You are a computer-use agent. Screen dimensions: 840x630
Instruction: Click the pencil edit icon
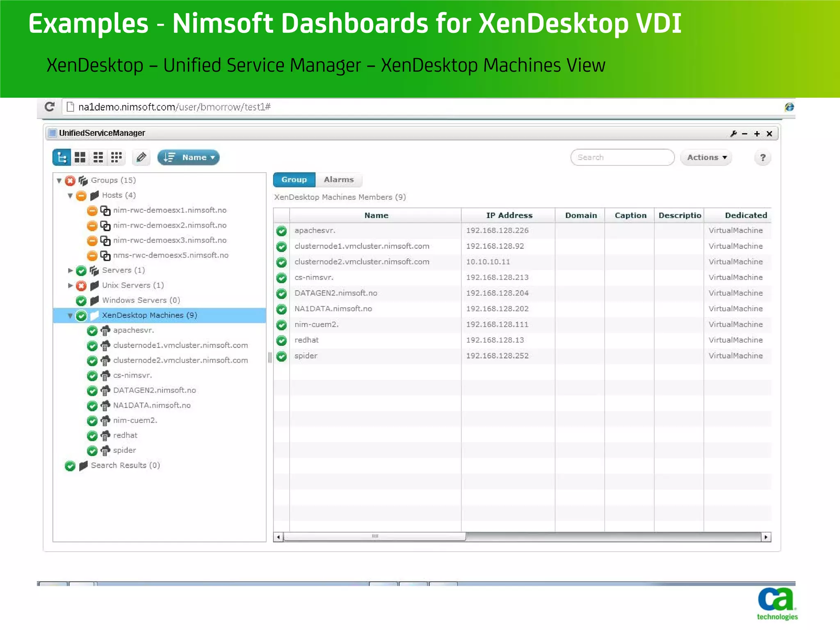click(x=141, y=157)
